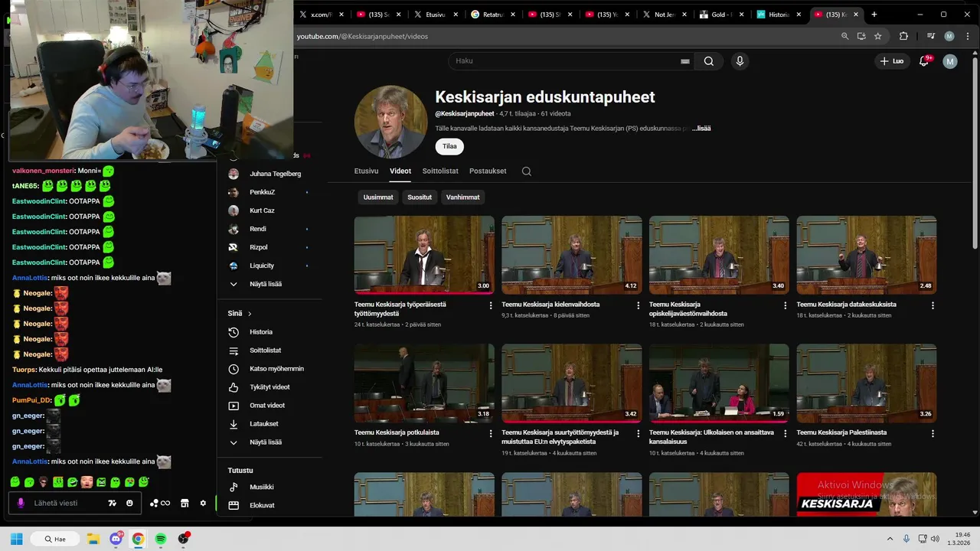The height and width of the screenshot is (551, 980).
Task: Click the chat text-formatting icon
Action: coord(113,503)
